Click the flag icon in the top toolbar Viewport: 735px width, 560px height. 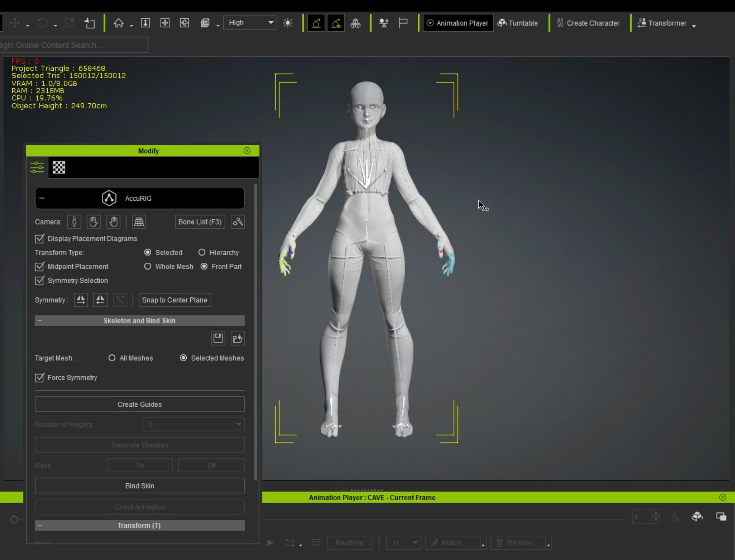point(403,23)
